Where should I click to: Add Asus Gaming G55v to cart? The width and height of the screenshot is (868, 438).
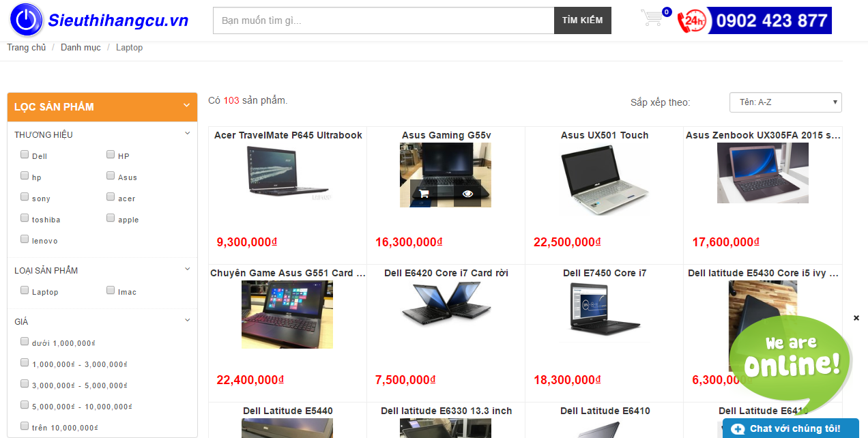424,194
